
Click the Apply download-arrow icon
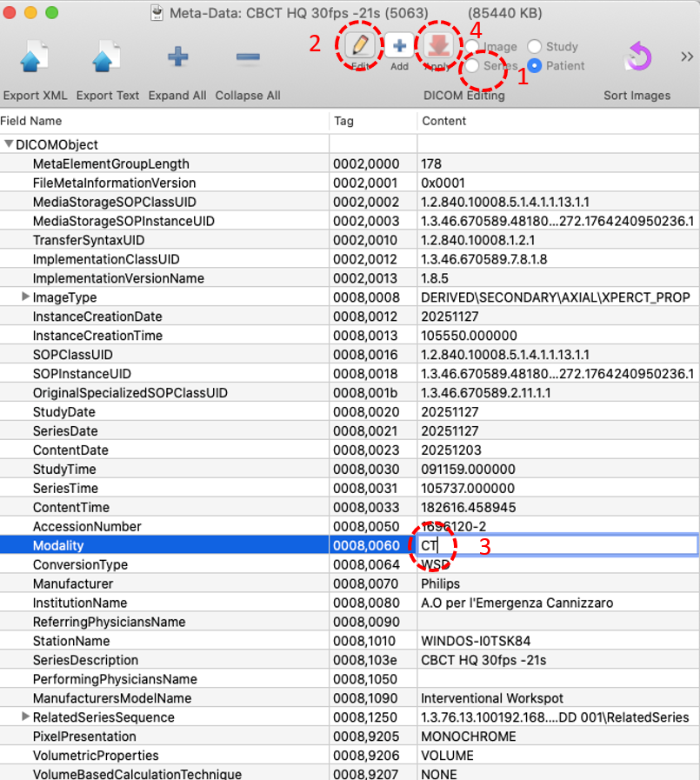pos(439,46)
